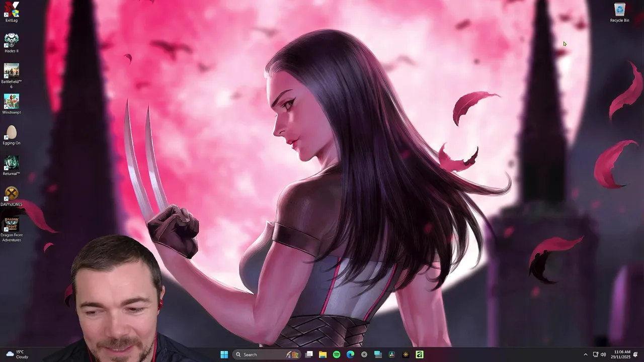This screenshot has height=362, width=644.
Task: Open the green 'a' app in taskbar
Action: (x=419, y=354)
